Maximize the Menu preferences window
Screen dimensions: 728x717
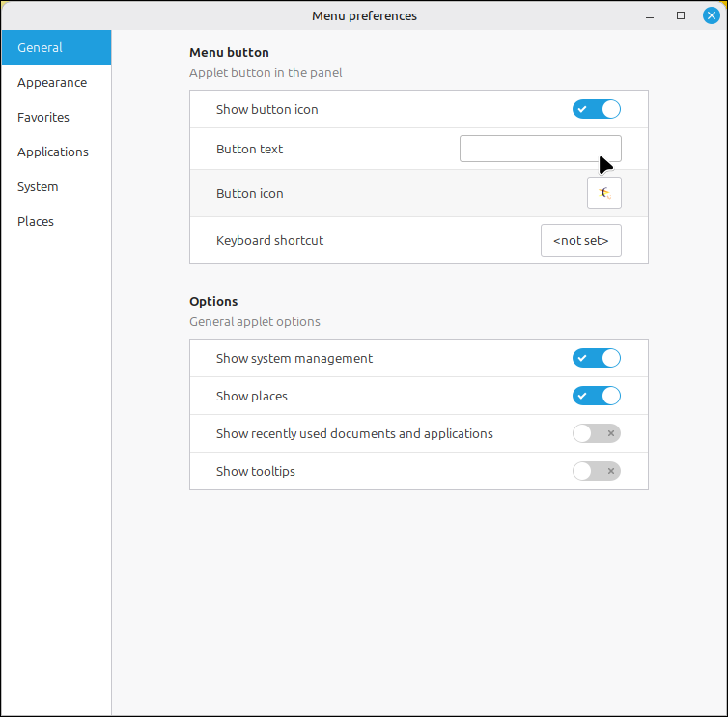tap(681, 15)
